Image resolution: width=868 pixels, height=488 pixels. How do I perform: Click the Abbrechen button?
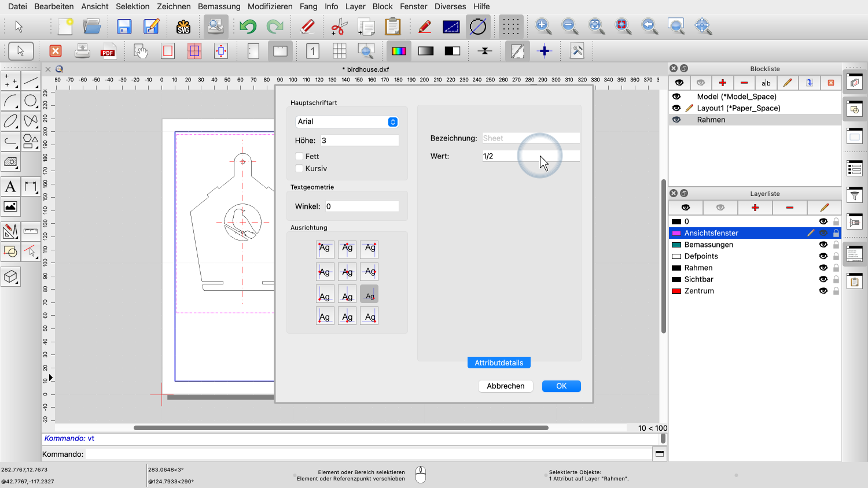505,386
